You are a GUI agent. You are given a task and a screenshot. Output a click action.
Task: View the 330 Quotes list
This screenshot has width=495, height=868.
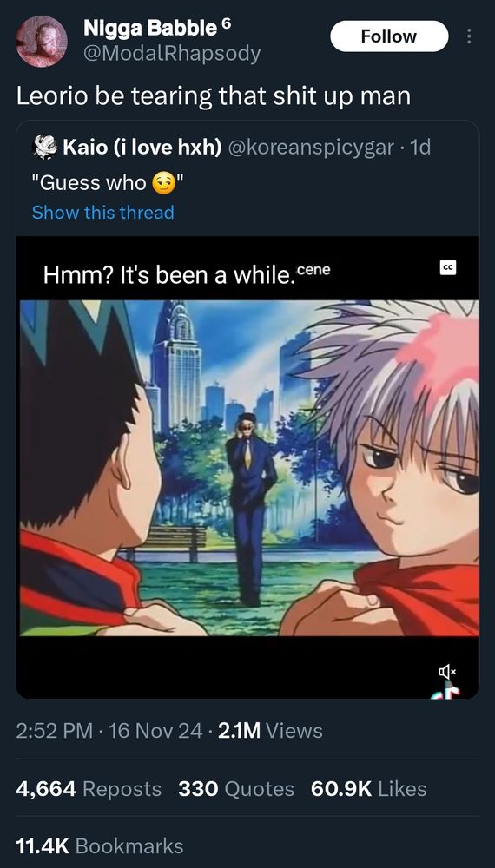pyautogui.click(x=236, y=789)
